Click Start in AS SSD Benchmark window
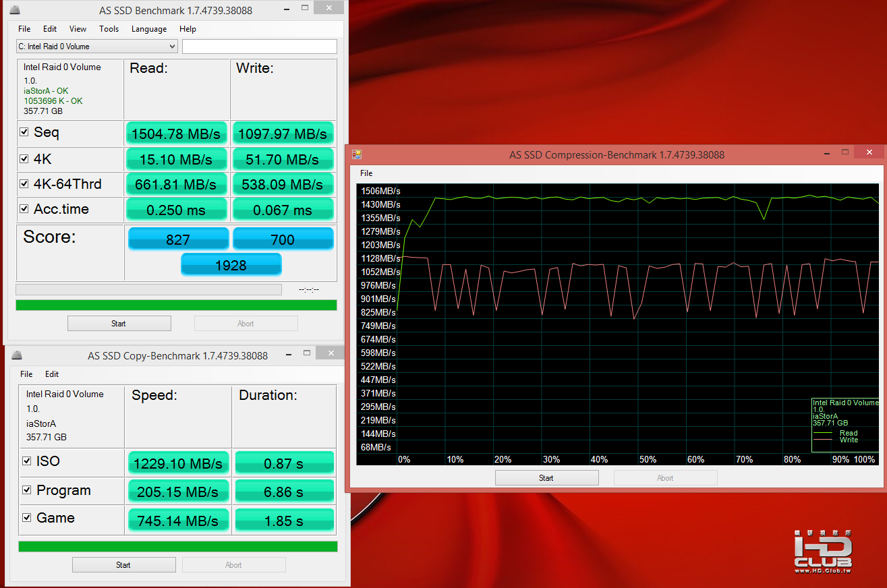The width and height of the screenshot is (887, 588). click(119, 324)
